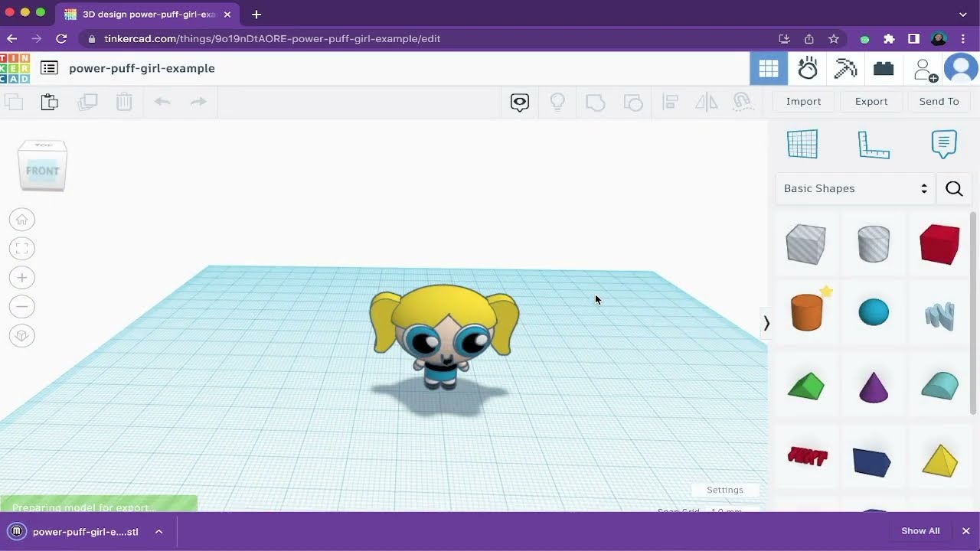
Task: Pick the Scribble shape
Action: click(x=939, y=315)
